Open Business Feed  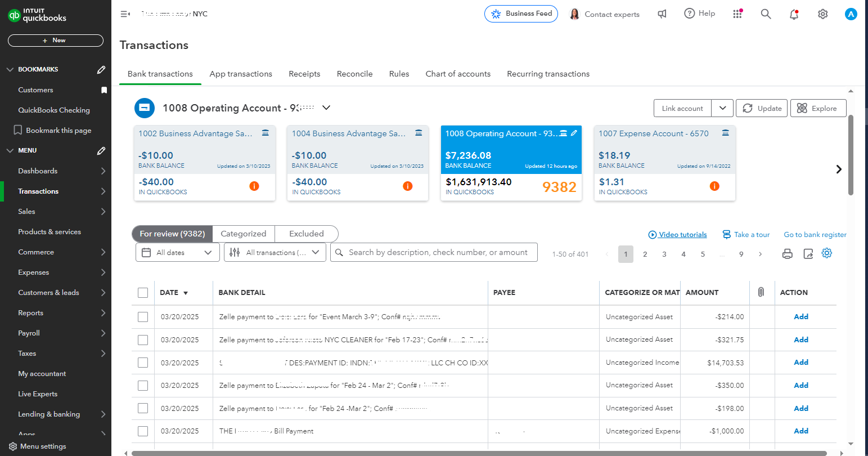click(x=521, y=14)
